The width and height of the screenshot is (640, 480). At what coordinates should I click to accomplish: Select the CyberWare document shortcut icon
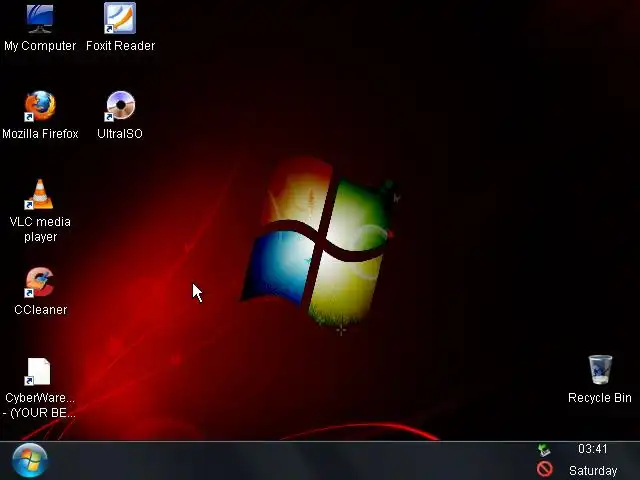[38, 371]
